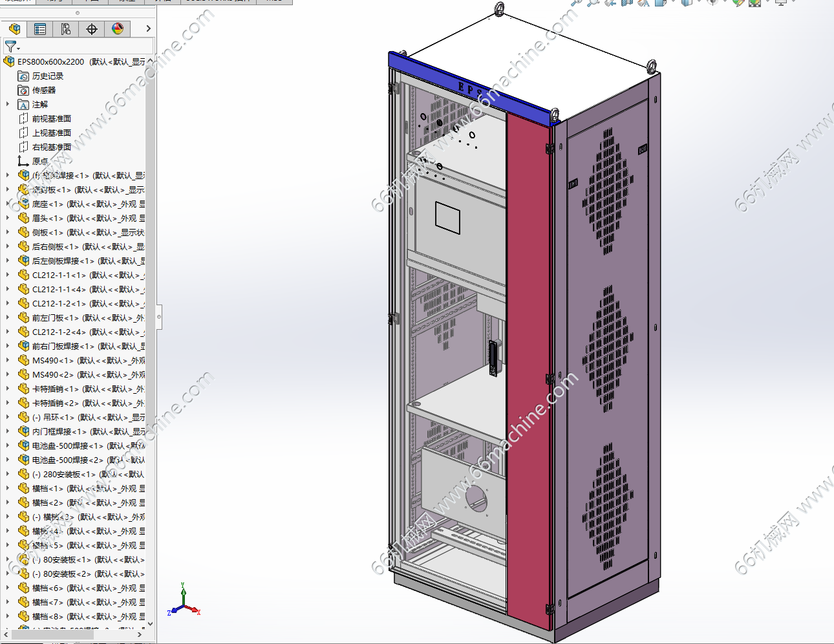
Task: Click the 侧板<1> part icon
Action: [23, 232]
